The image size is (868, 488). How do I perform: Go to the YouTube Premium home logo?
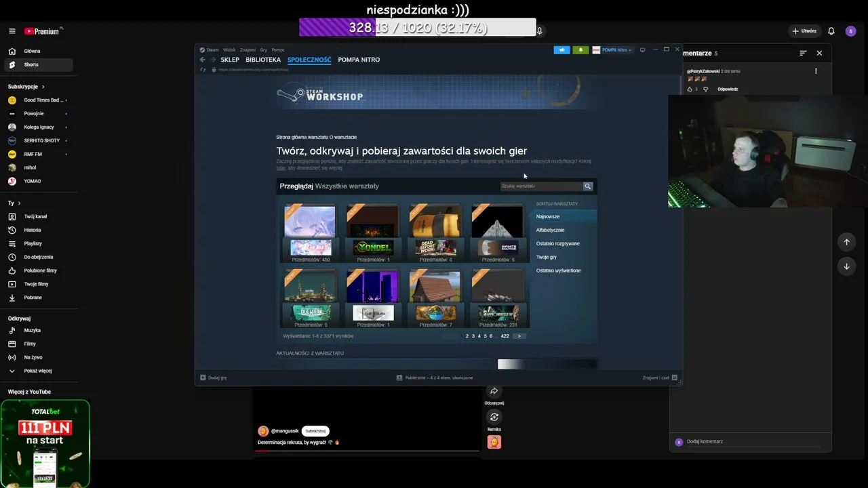(43, 31)
